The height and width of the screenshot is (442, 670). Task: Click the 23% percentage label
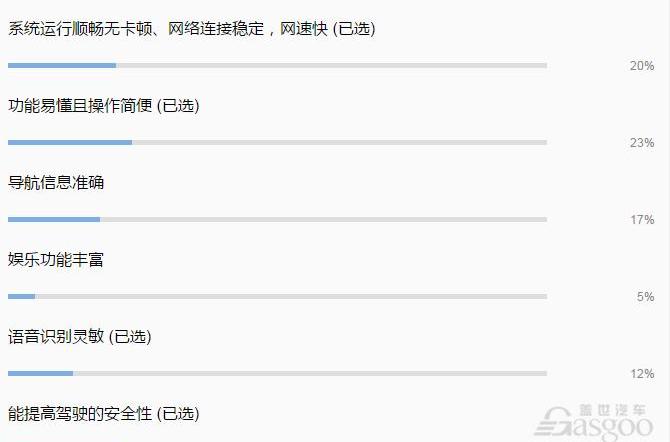tap(642, 143)
